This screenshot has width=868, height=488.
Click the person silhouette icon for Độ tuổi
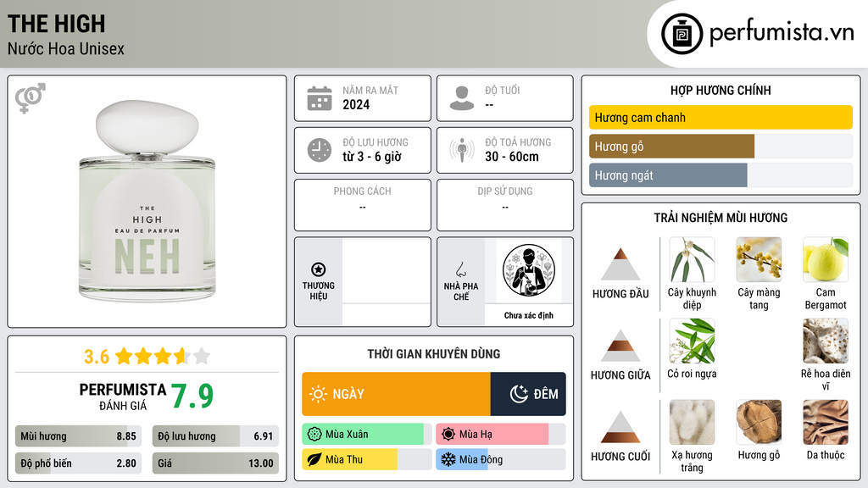[462, 98]
